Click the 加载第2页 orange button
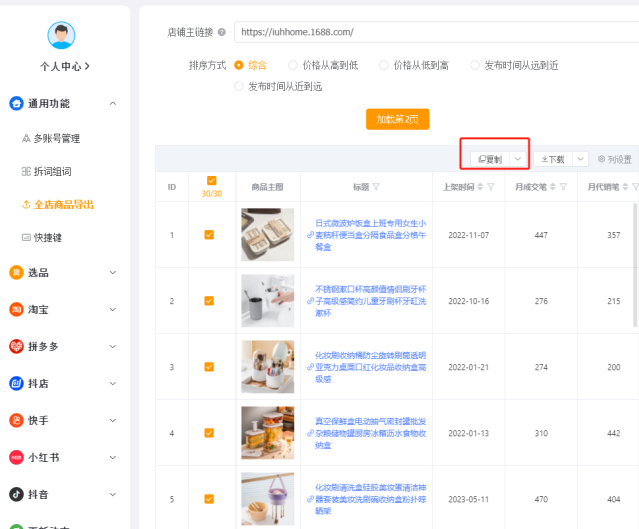 pyautogui.click(x=397, y=119)
